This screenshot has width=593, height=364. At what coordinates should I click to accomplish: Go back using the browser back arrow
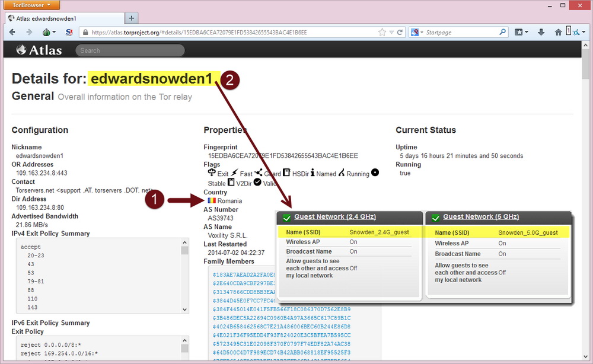[12, 32]
